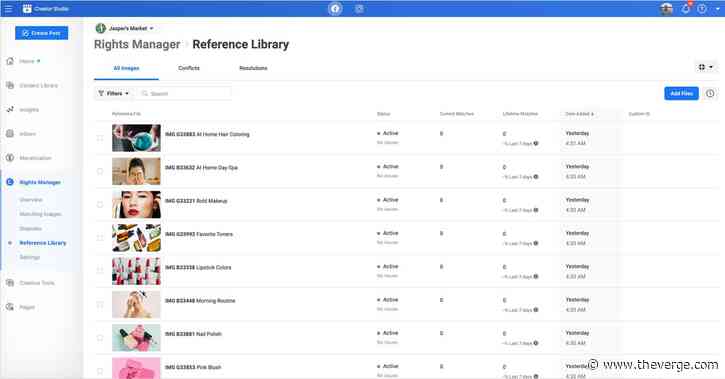
Task: Open the help question mark icon
Action: click(x=702, y=9)
